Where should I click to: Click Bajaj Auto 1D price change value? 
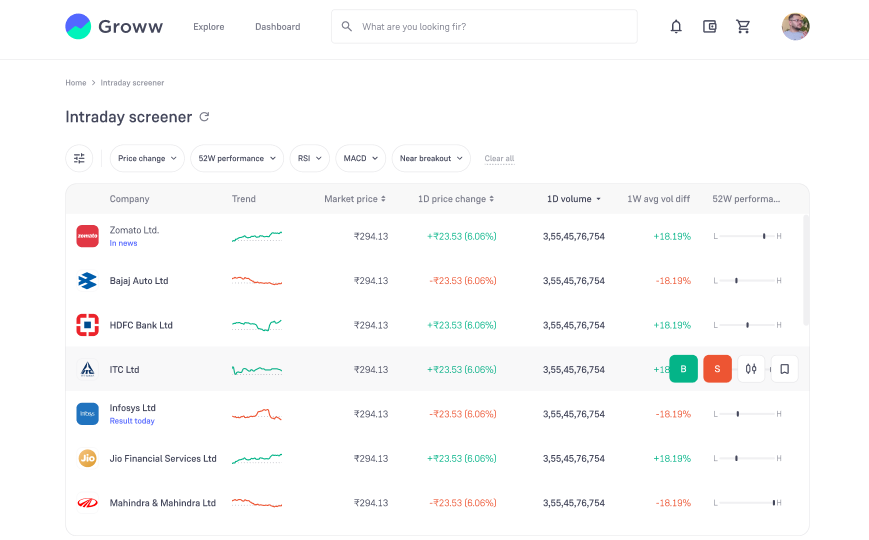[463, 281]
